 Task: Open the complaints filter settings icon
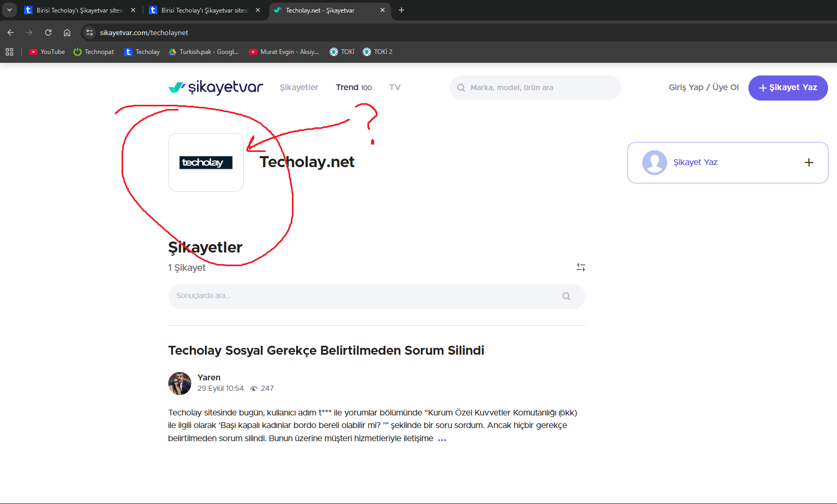coord(581,267)
